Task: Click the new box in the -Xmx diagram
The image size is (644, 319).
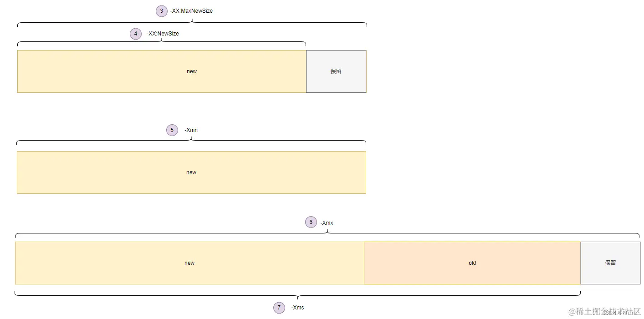Action: tap(189, 263)
